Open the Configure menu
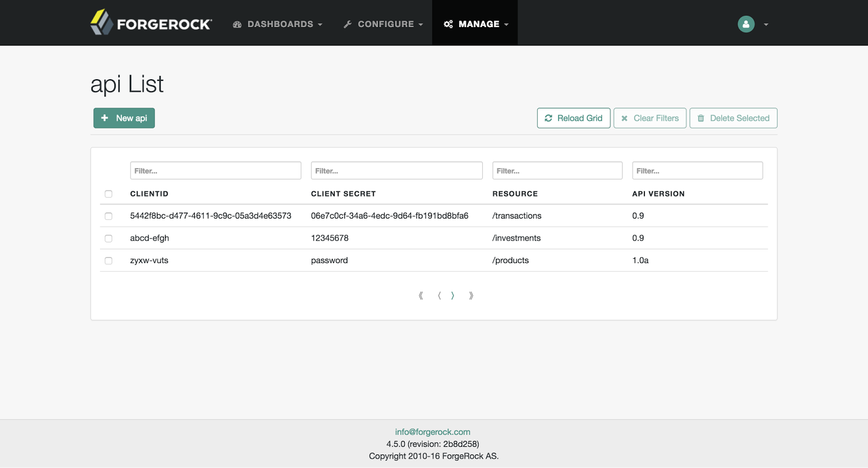868x468 pixels. tap(383, 24)
